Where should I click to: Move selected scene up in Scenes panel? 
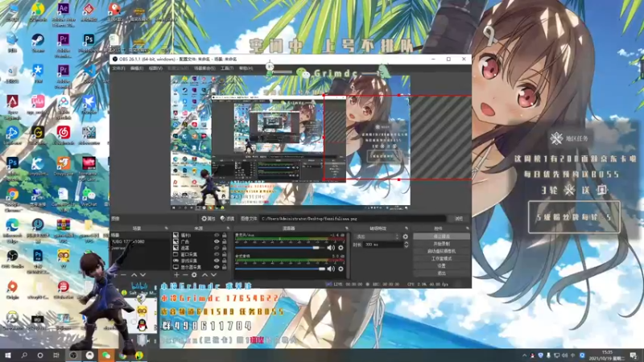pos(134,275)
